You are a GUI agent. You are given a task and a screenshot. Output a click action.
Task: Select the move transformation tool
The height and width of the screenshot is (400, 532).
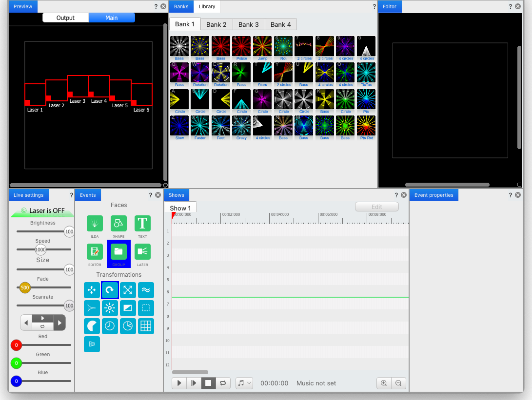coord(92,290)
